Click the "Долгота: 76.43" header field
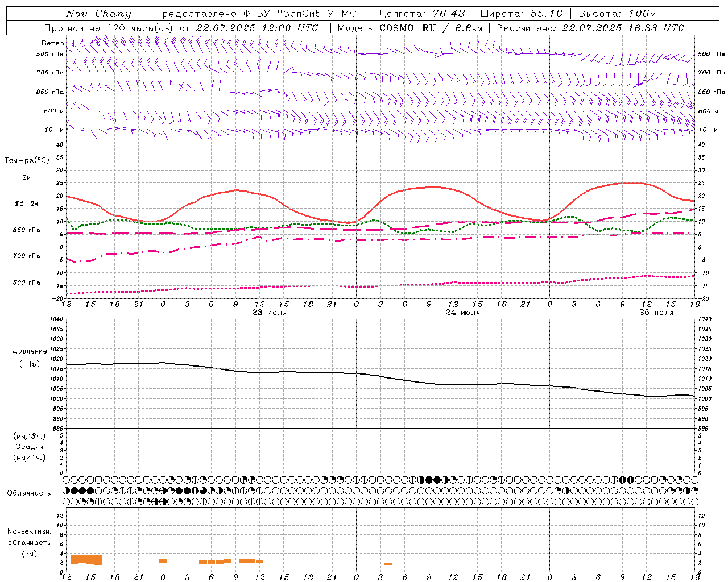728x582 pixels. [x=421, y=14]
